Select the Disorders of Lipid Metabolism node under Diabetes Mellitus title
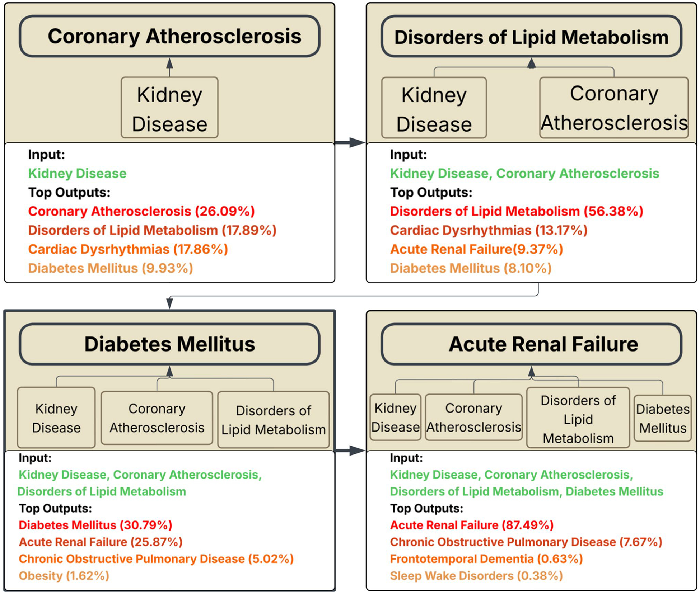 [274, 420]
